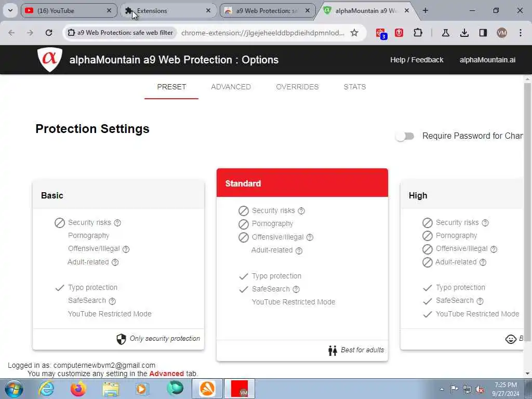Screen dimensions: 532x399
Task: Open File Explorer from taskbar
Action: [111, 389]
